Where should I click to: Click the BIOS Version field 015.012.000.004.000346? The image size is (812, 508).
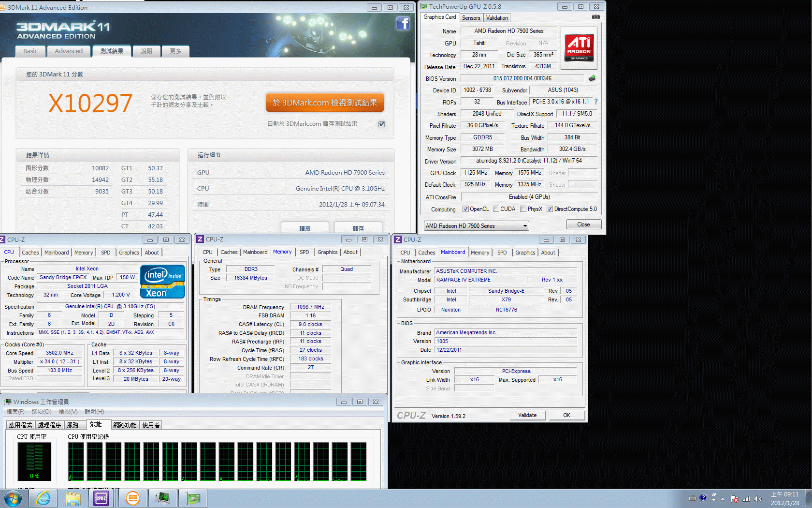(522, 78)
